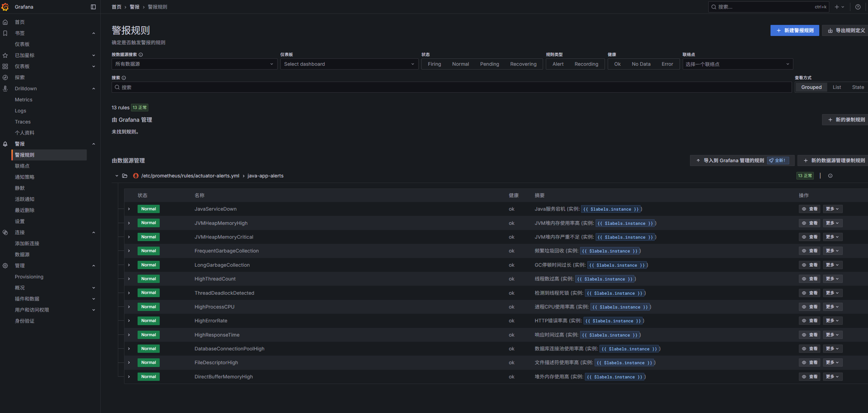Click the 探索 compass icon in sidebar
This screenshot has height=413, width=868.
[x=5, y=77]
